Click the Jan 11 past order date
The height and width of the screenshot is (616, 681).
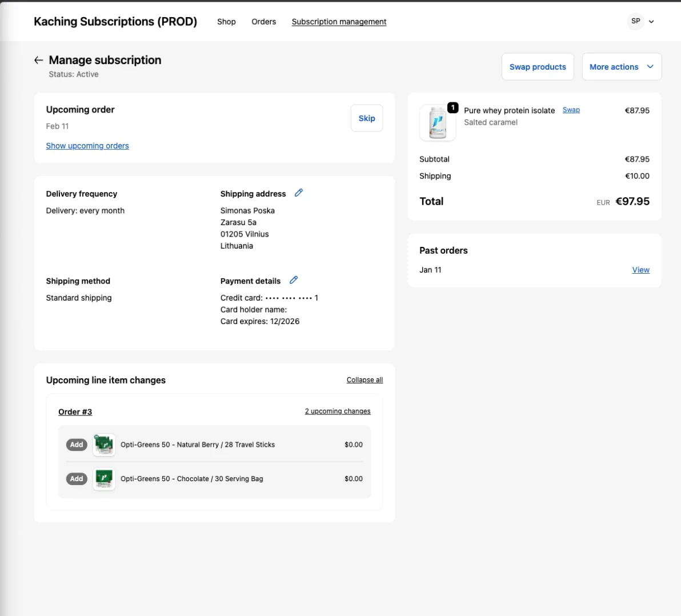tap(430, 270)
